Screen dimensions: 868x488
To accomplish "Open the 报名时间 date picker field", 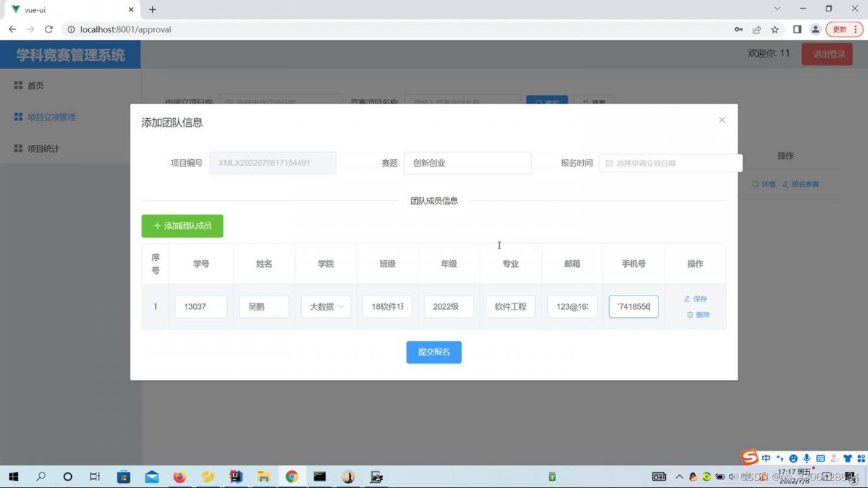I will pos(671,163).
